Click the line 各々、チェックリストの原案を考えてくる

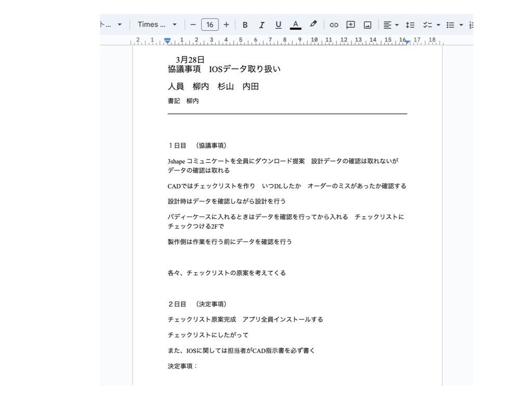click(227, 273)
